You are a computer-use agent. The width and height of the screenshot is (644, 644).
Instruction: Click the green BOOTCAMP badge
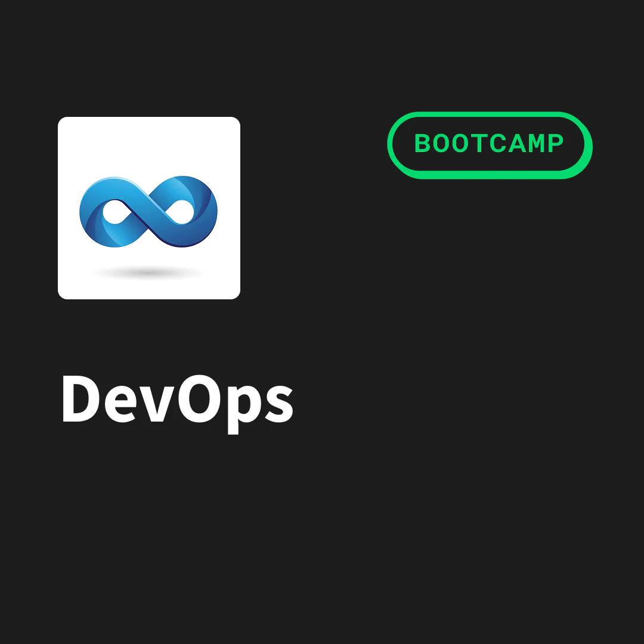tap(490, 144)
